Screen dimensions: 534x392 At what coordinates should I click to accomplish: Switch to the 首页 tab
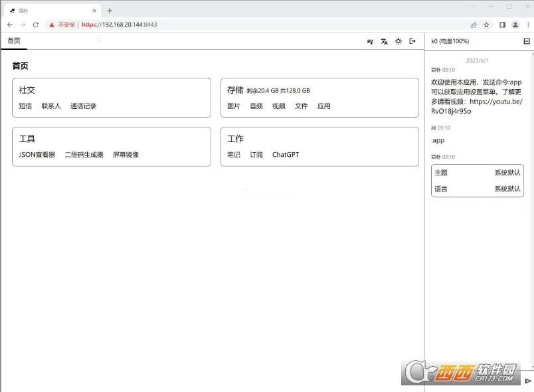[14, 41]
